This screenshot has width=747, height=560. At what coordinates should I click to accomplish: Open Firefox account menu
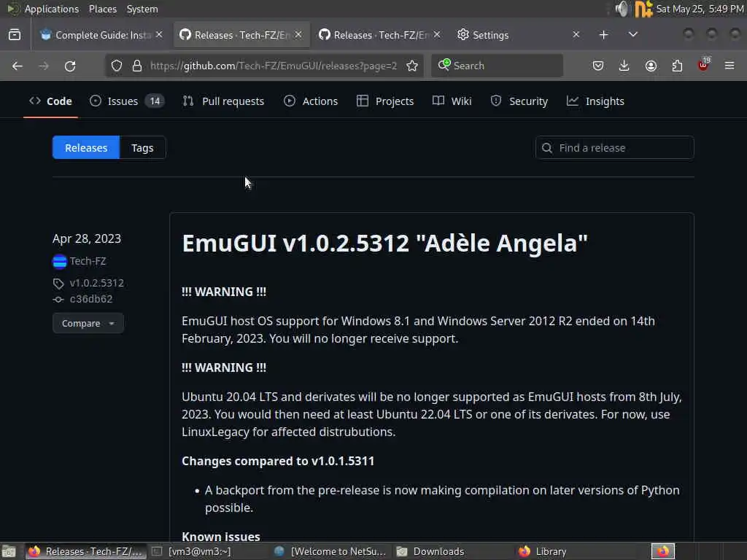[651, 66]
